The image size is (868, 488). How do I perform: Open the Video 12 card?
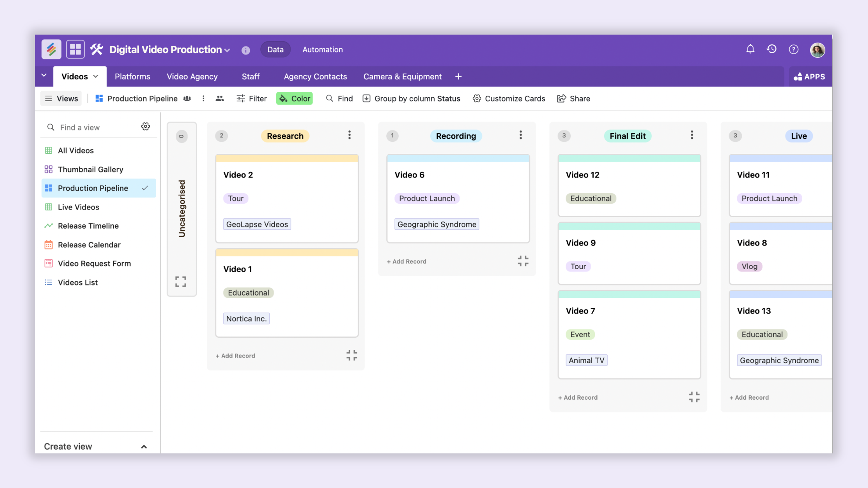(x=629, y=186)
